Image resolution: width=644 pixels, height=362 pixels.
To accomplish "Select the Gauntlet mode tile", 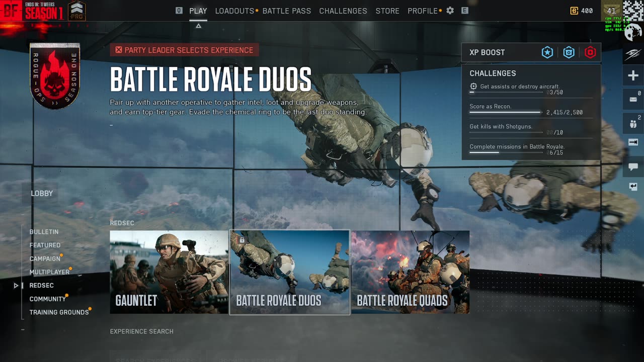I will [x=169, y=272].
